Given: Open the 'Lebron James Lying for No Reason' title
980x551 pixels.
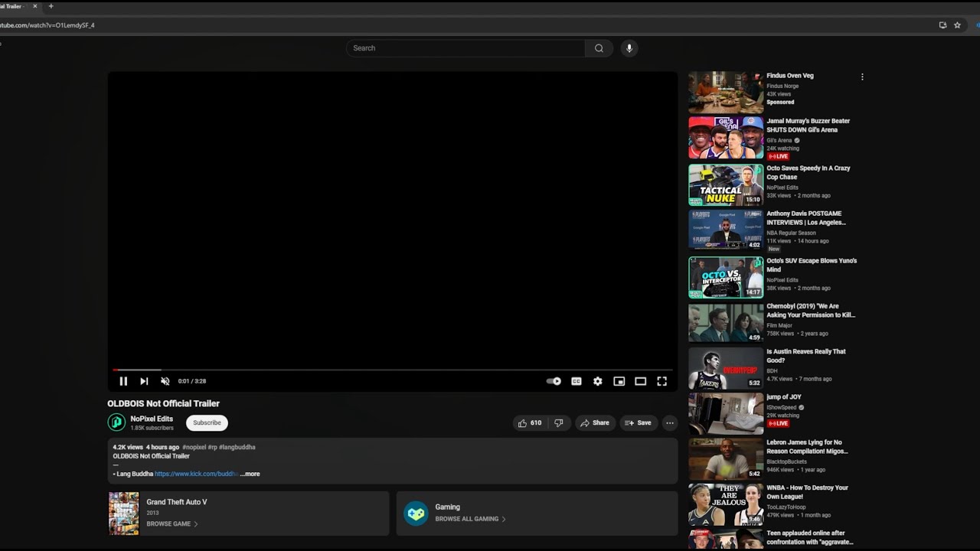Looking at the screenshot, I should (x=807, y=447).
